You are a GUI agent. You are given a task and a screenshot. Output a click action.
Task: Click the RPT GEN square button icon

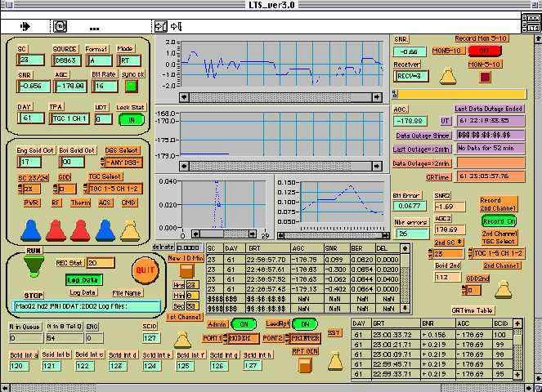click(x=305, y=365)
